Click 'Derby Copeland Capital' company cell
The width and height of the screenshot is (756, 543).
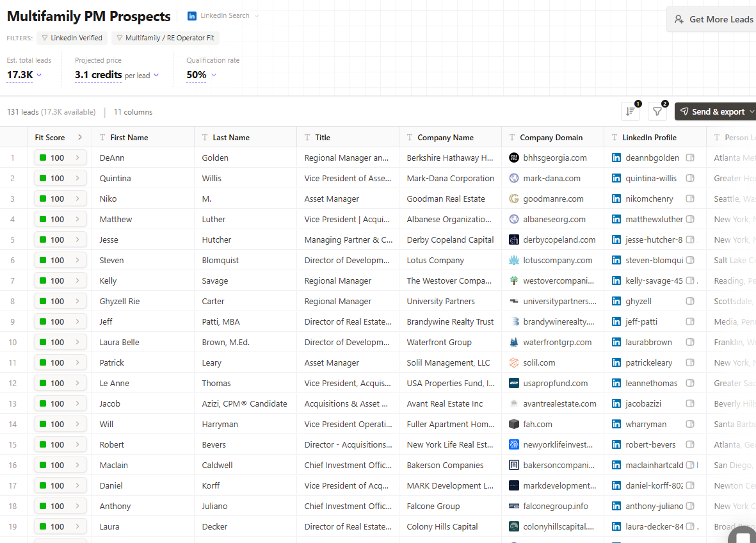tap(450, 239)
